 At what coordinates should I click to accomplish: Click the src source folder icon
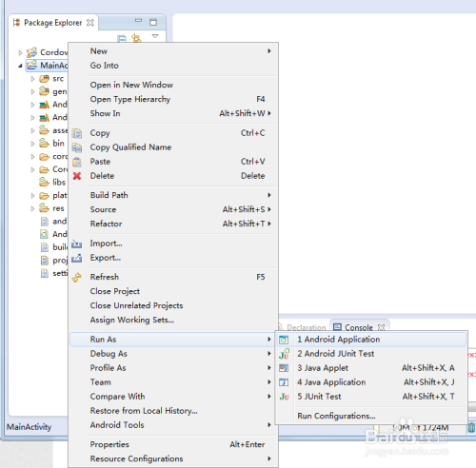tap(44, 78)
